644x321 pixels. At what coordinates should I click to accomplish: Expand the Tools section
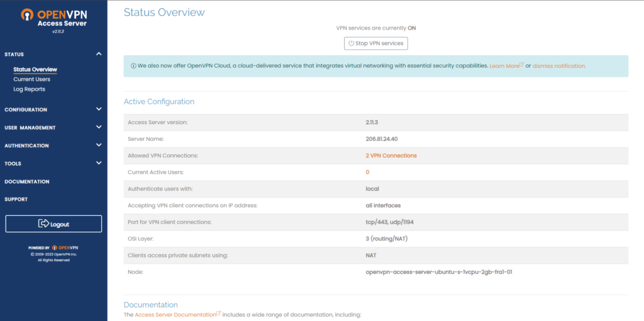coord(99,164)
